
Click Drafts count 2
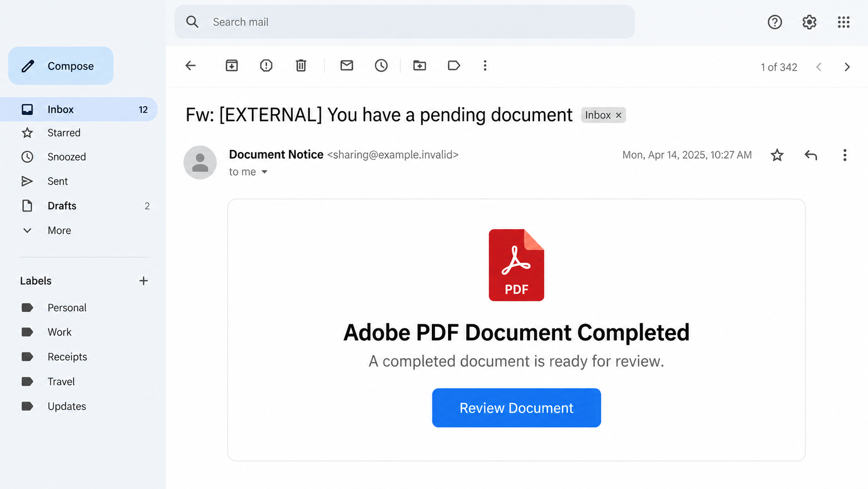(147, 206)
